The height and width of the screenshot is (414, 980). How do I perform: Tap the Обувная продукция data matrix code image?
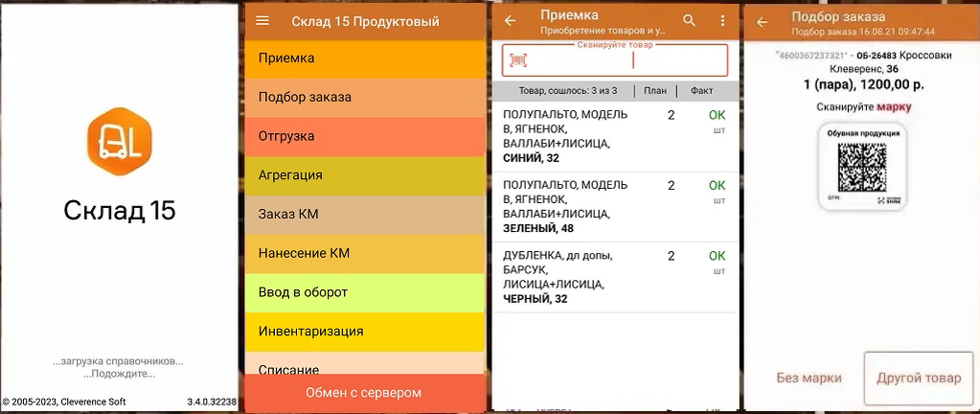(x=862, y=168)
